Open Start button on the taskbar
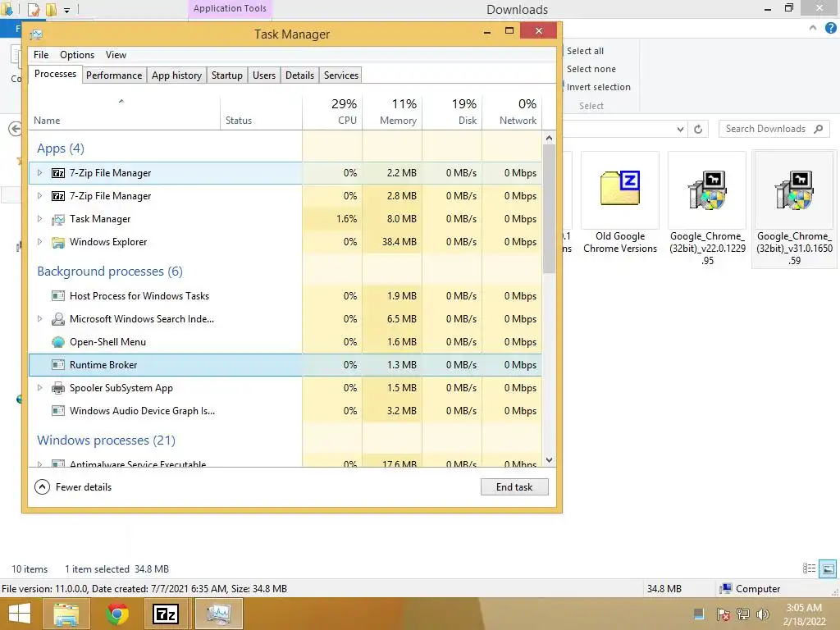This screenshot has width=840, height=630. click(x=20, y=614)
